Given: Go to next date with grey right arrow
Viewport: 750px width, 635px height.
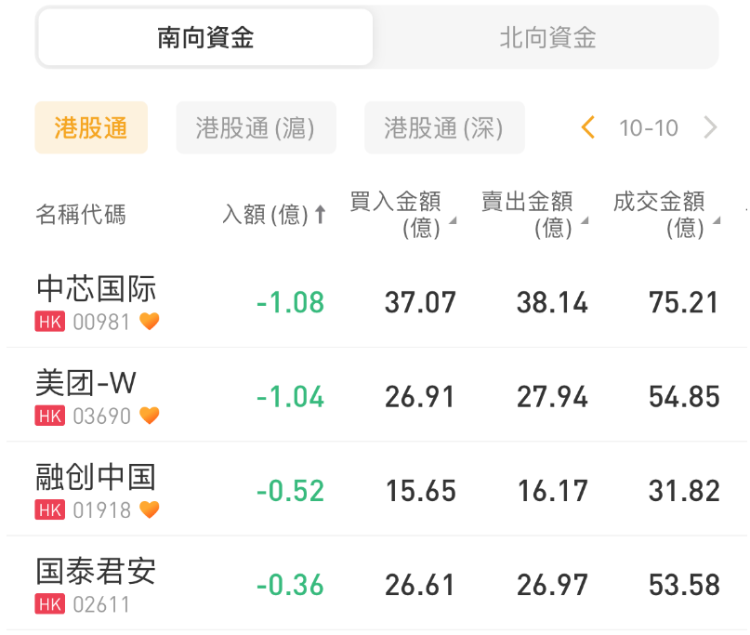Looking at the screenshot, I should pos(711,127).
